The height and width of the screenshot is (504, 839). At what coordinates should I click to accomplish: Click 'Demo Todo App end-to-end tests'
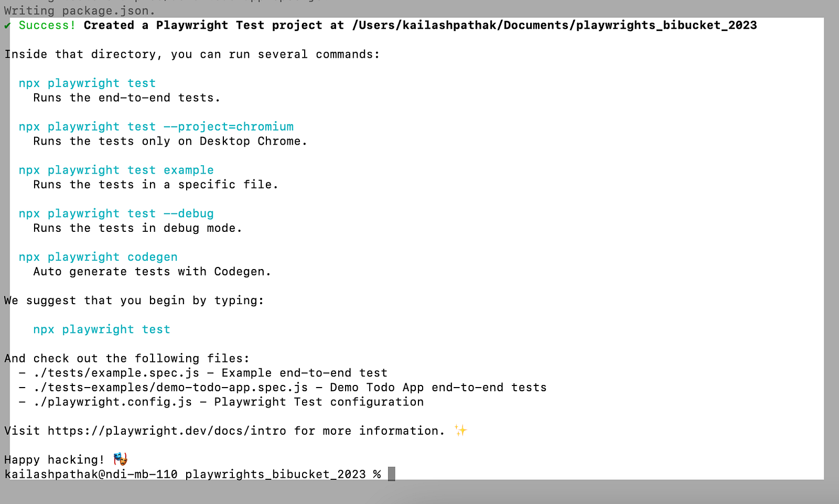tap(438, 388)
